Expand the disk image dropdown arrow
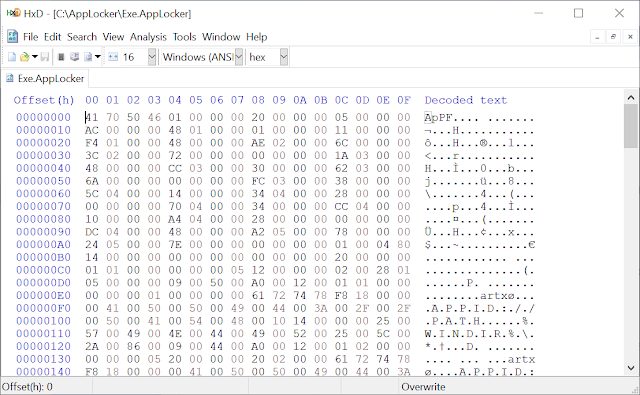640x395 pixels. [98, 57]
